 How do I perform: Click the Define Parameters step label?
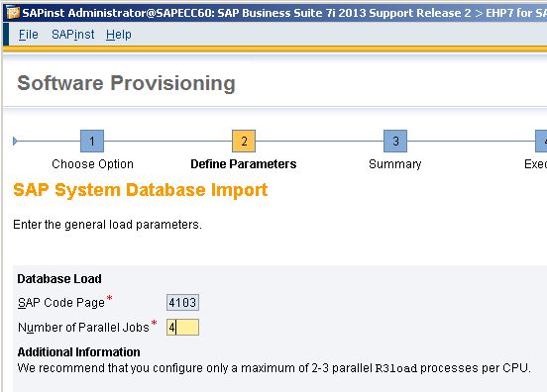coord(244,164)
